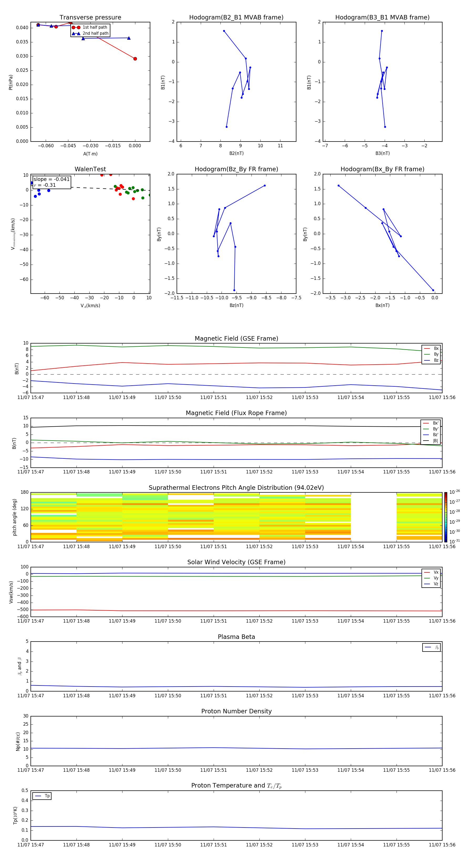Viewport: 473px width, 868px height.
Task: Select the "Magnetic Field (Flux Rope Frame)" title
Action: click(x=236, y=413)
